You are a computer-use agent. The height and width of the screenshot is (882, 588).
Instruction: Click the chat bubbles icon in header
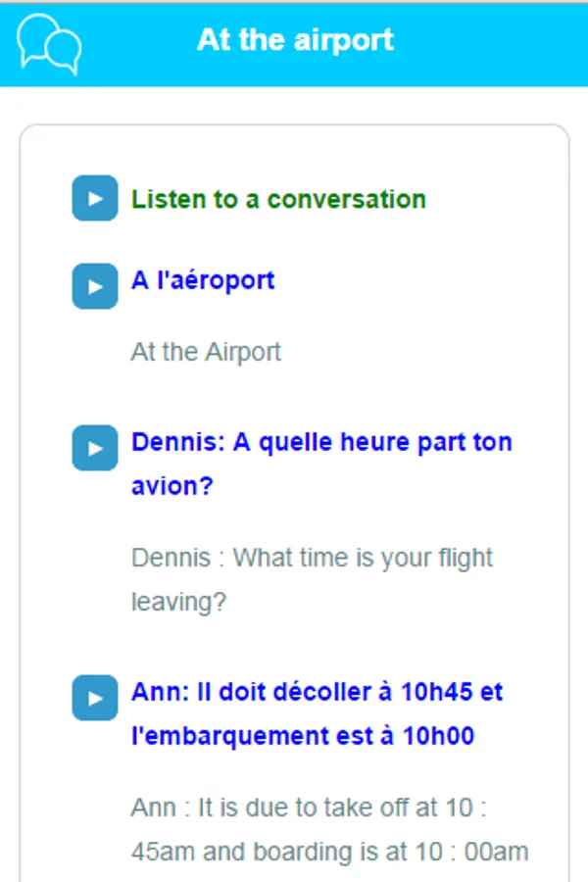point(49,43)
